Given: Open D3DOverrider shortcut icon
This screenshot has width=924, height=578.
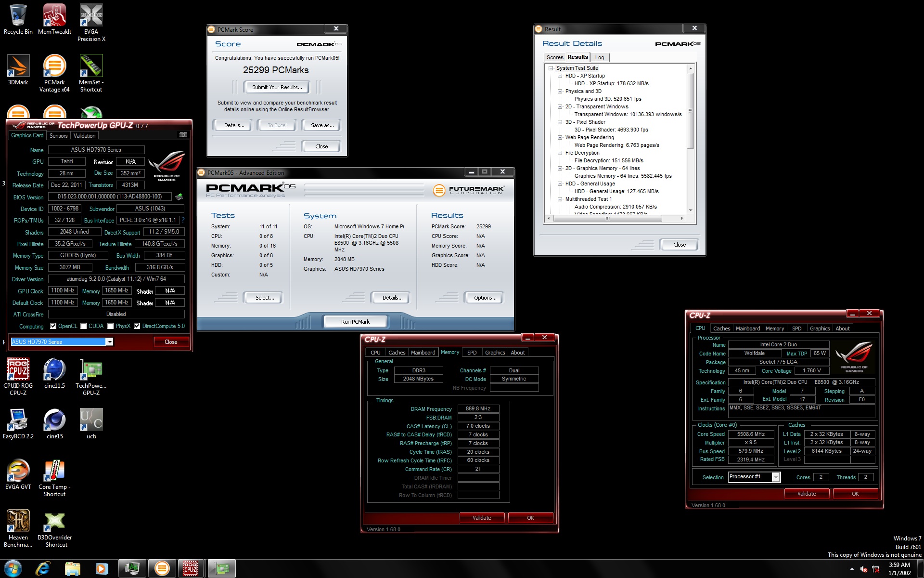Looking at the screenshot, I should pos(54,528).
